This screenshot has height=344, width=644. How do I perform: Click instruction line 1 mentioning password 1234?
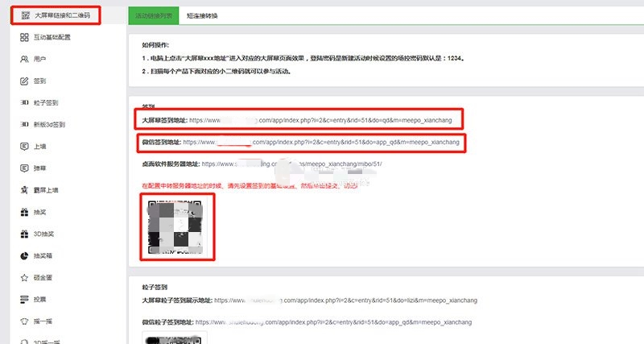pyautogui.click(x=303, y=58)
